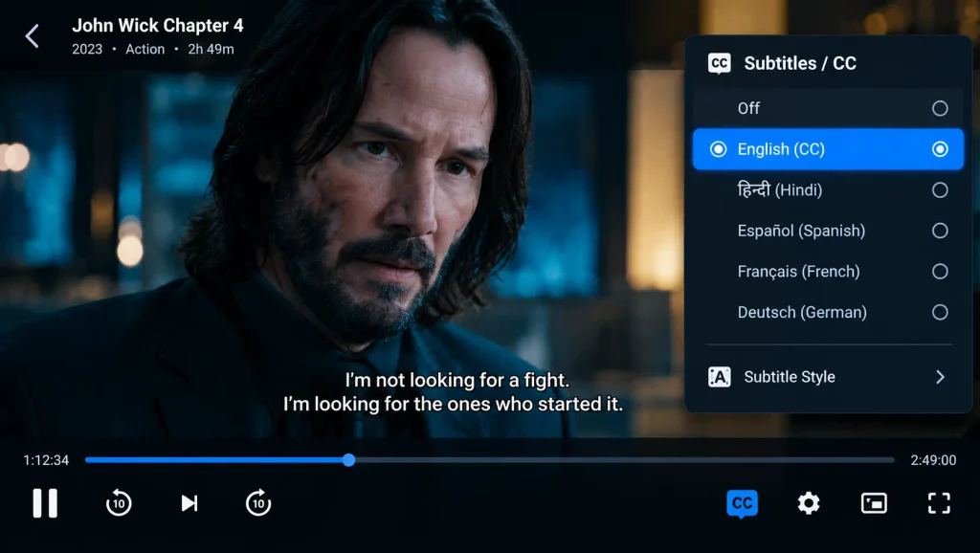The width and height of the screenshot is (980, 553).
Task: Fast forward 10 seconds
Action: click(x=258, y=503)
